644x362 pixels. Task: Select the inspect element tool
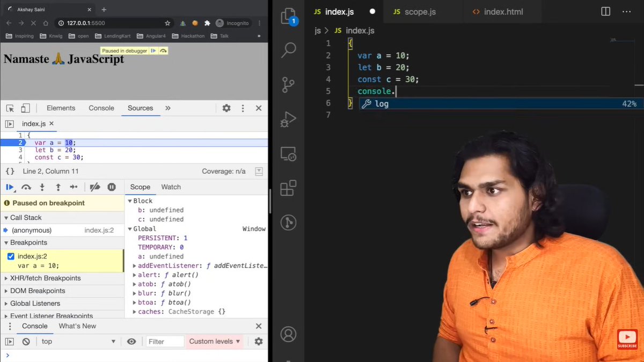point(10,108)
